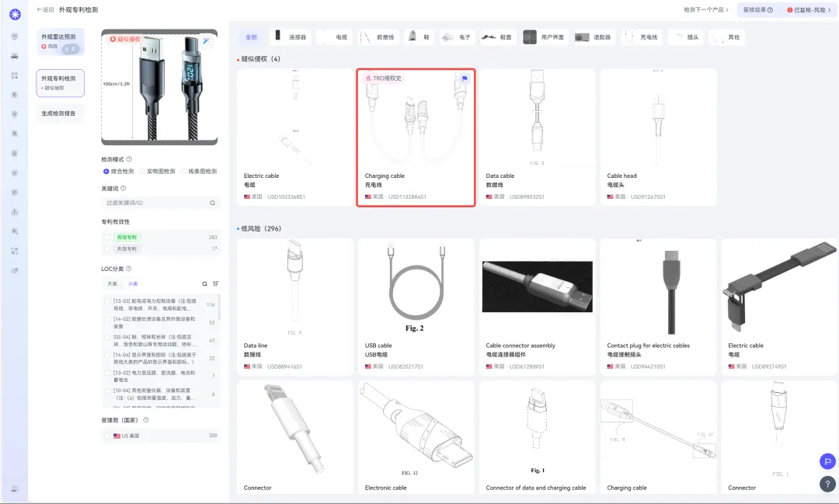Click the help icon beside 复核结果
This screenshot has height=504, width=839.
770,9
